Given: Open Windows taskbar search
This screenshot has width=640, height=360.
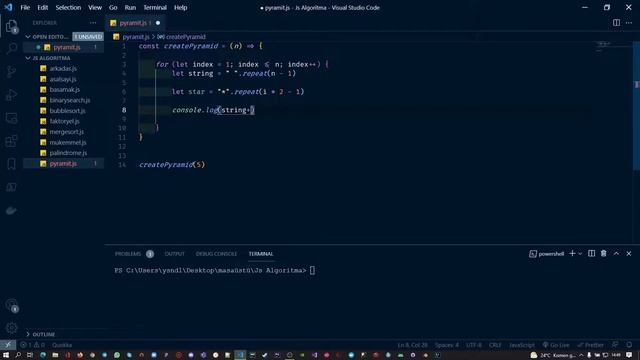Looking at the screenshot, I should point(18,355).
